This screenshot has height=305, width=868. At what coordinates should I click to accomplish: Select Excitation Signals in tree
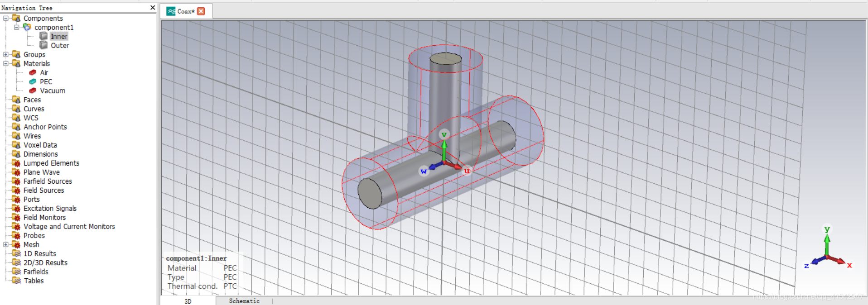(50, 208)
